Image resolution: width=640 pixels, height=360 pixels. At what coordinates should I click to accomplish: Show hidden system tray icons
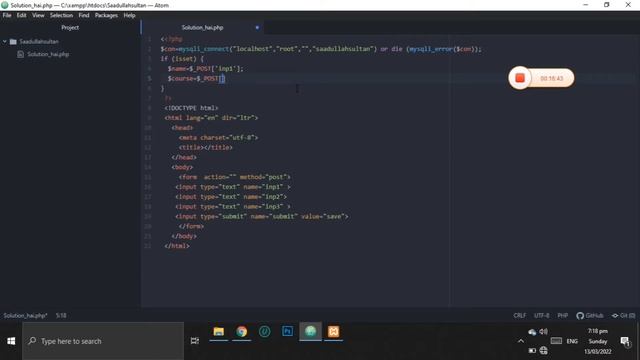tap(521, 341)
